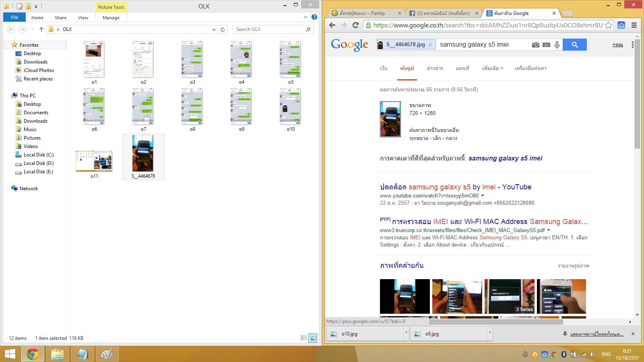The image size is (644, 362).
Task: Click the New folder icon in quick access toolbar
Action: [28, 6]
